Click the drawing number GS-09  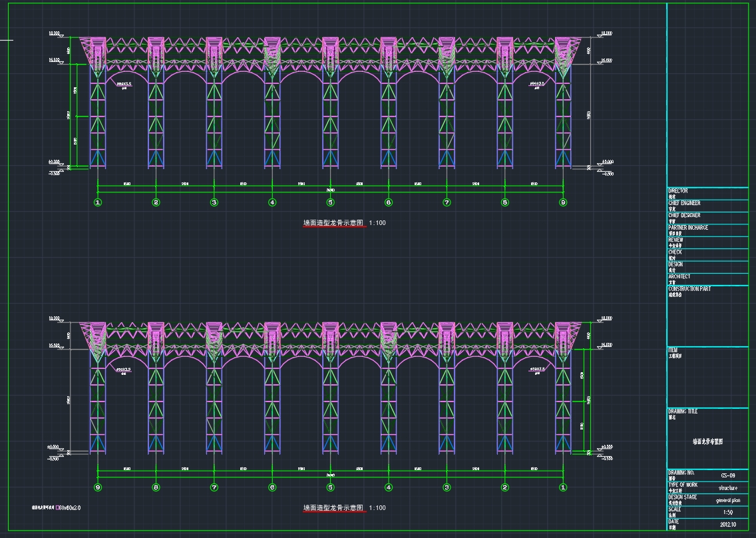click(x=728, y=476)
